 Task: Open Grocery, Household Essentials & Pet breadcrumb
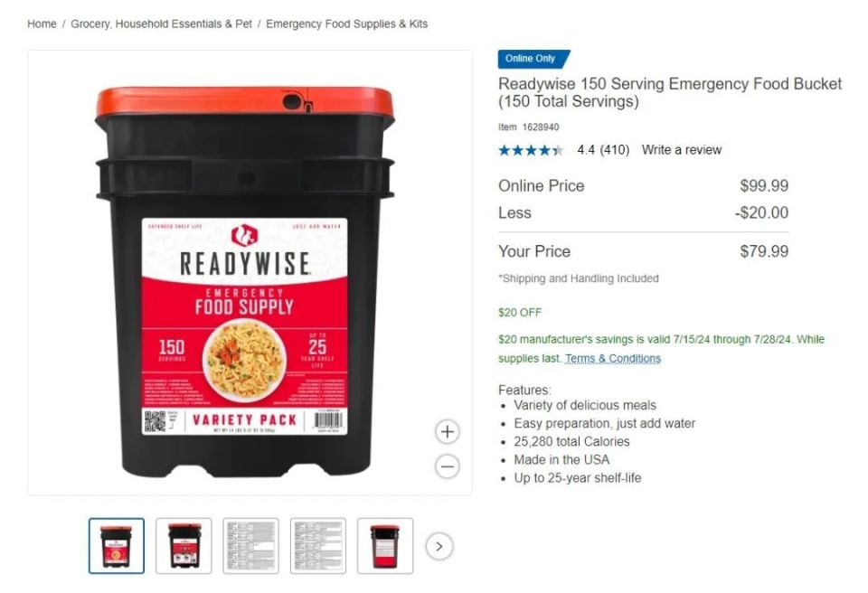click(161, 24)
